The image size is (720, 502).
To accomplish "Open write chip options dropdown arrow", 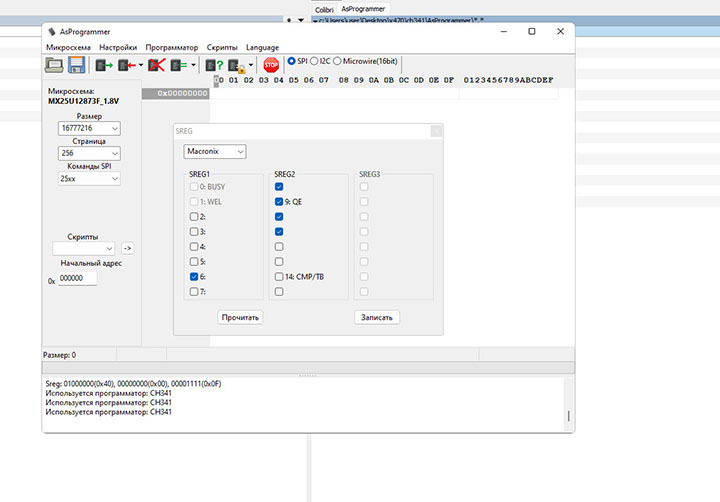I will pyautogui.click(x=141, y=65).
